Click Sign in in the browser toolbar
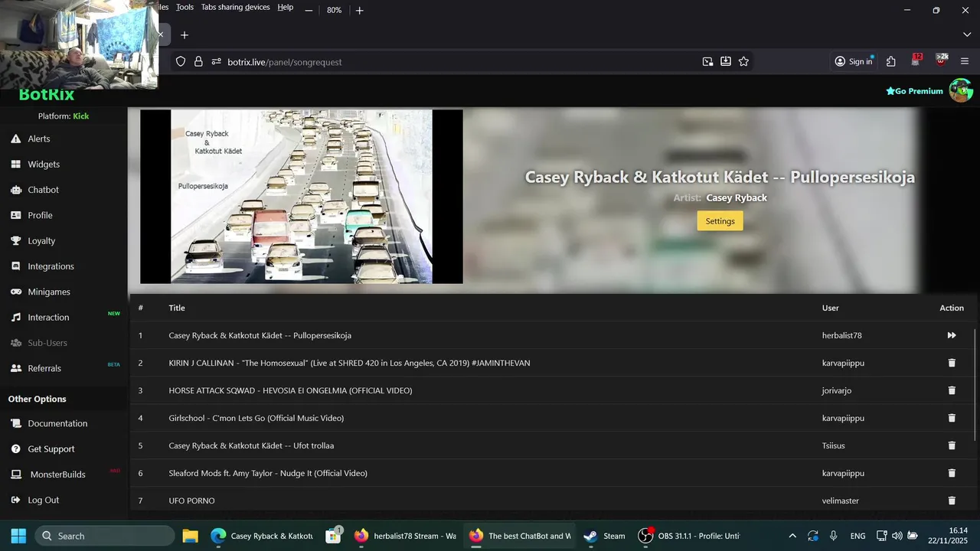980x551 pixels. click(x=854, y=61)
